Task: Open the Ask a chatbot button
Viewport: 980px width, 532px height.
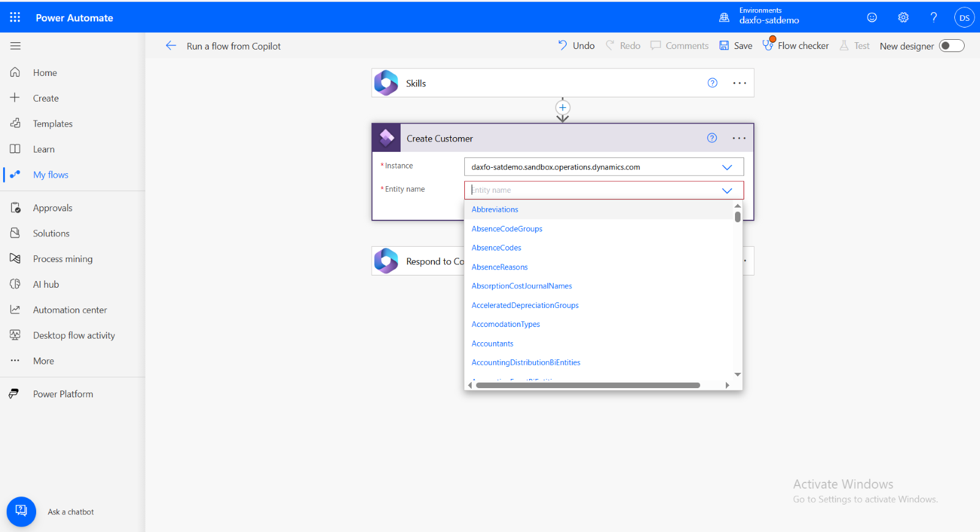Action: tap(21, 511)
